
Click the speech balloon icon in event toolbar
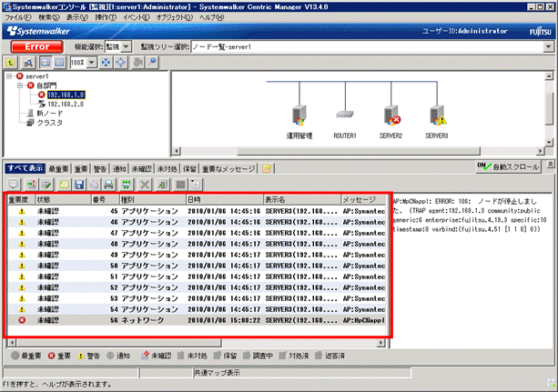click(14, 185)
